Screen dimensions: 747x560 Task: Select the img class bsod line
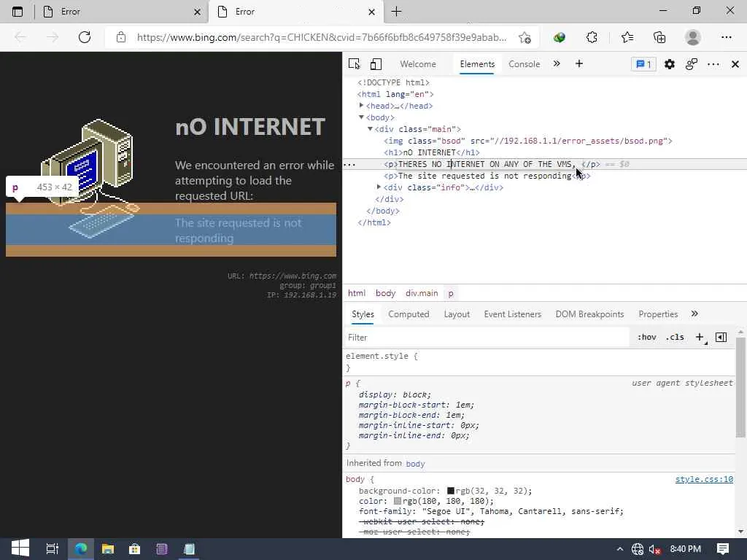528,141
